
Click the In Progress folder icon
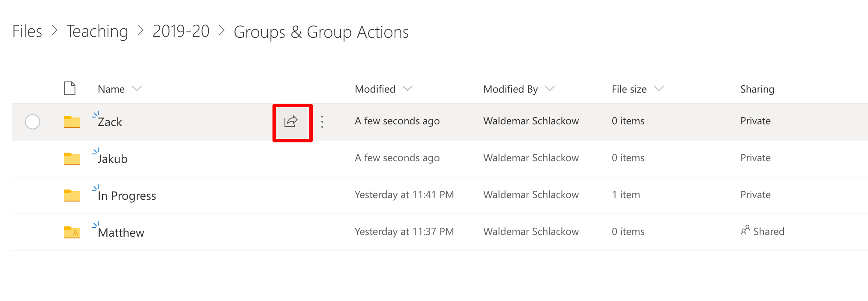pos(72,196)
